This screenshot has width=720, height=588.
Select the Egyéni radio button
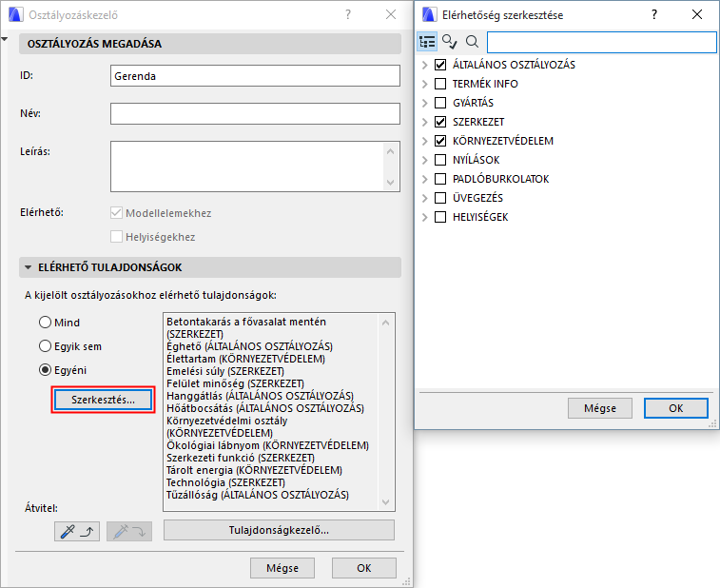point(45,370)
